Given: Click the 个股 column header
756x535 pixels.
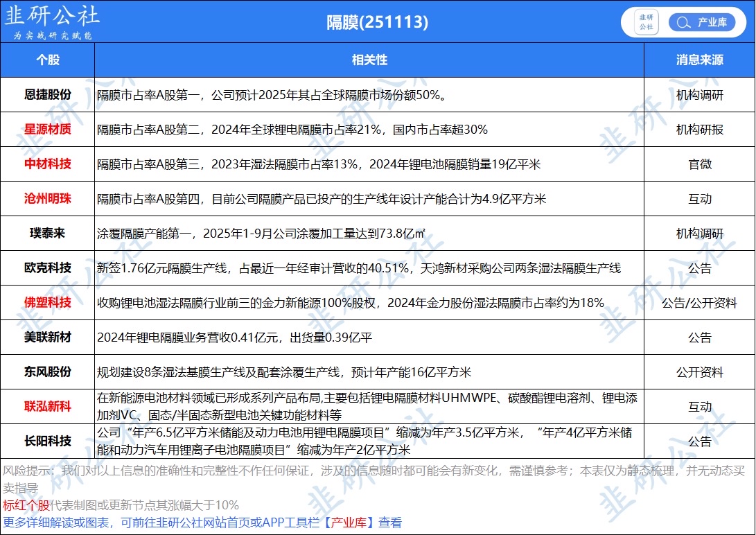Looking at the screenshot, I should coord(48,60).
